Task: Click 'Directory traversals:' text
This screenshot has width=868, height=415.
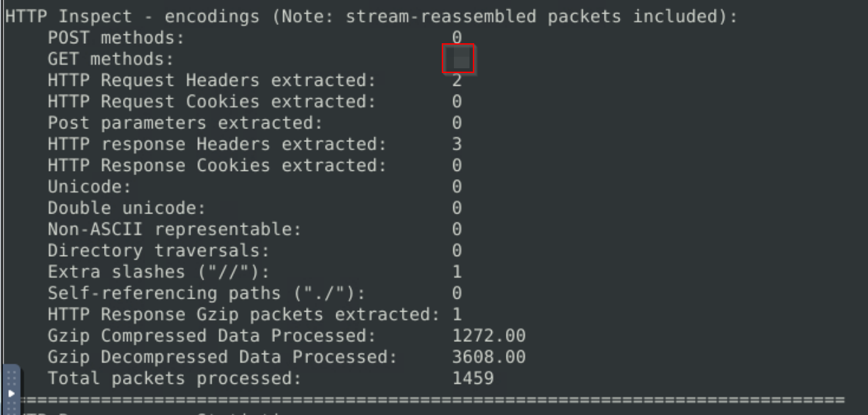Action: [x=158, y=251]
